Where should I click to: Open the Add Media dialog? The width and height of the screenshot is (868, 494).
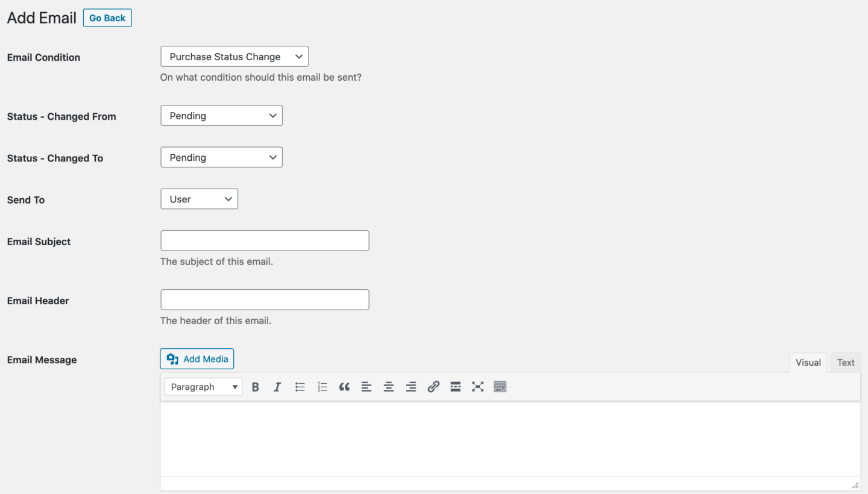point(197,358)
